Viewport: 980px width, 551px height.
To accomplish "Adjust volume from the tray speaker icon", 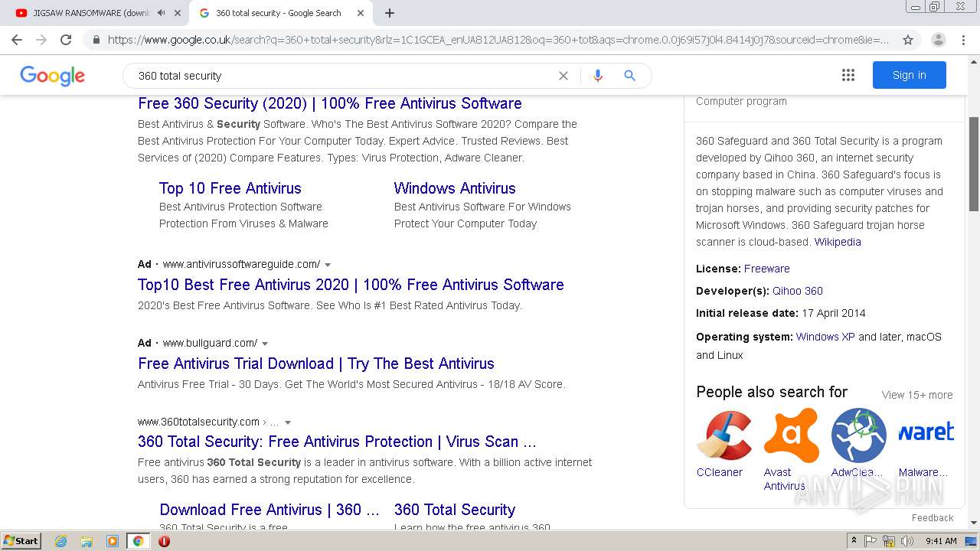I will (907, 541).
